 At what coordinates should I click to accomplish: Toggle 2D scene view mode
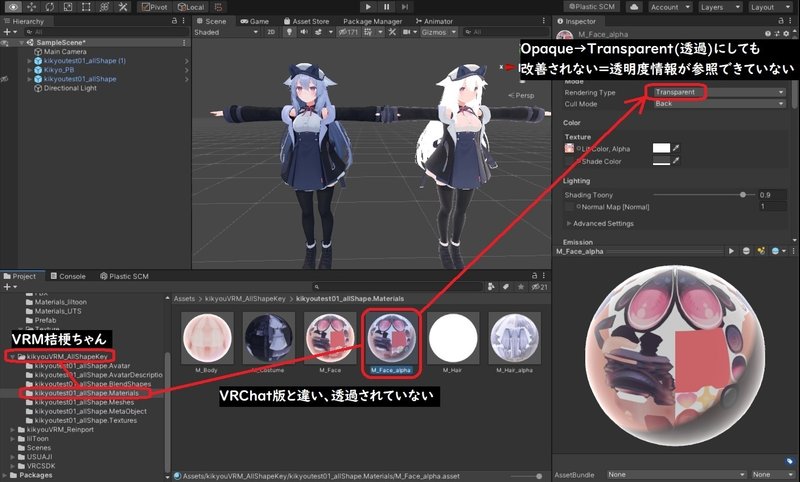271,32
